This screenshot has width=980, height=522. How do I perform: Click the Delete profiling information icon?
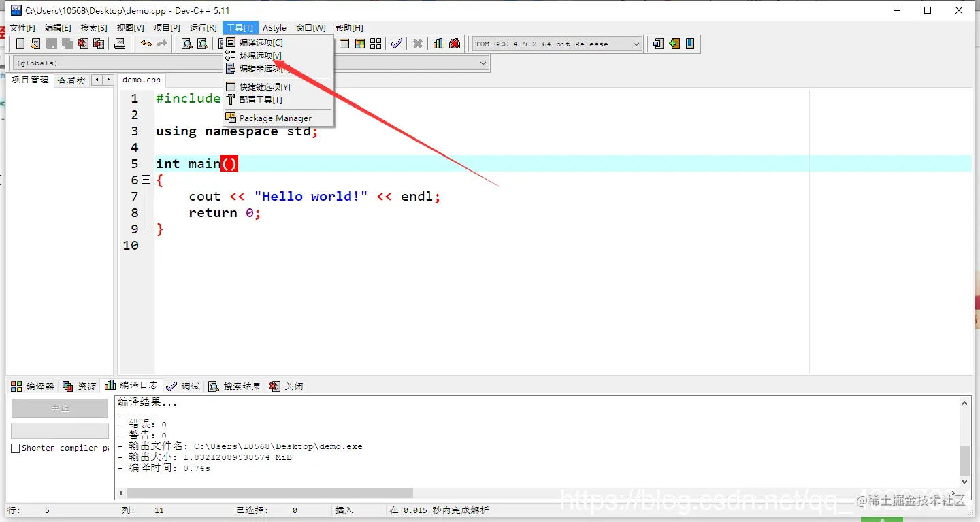coord(455,44)
